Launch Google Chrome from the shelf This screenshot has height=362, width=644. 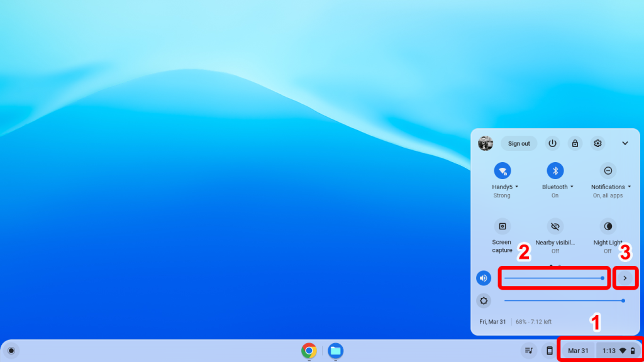click(x=309, y=350)
